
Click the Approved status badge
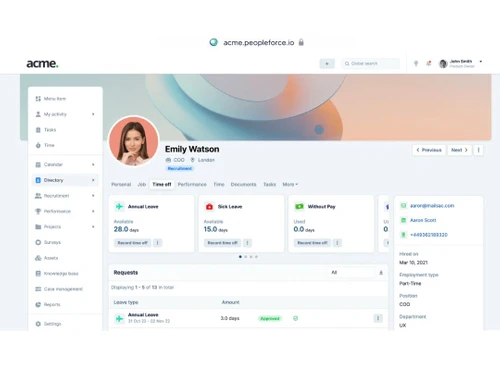pyautogui.click(x=270, y=318)
